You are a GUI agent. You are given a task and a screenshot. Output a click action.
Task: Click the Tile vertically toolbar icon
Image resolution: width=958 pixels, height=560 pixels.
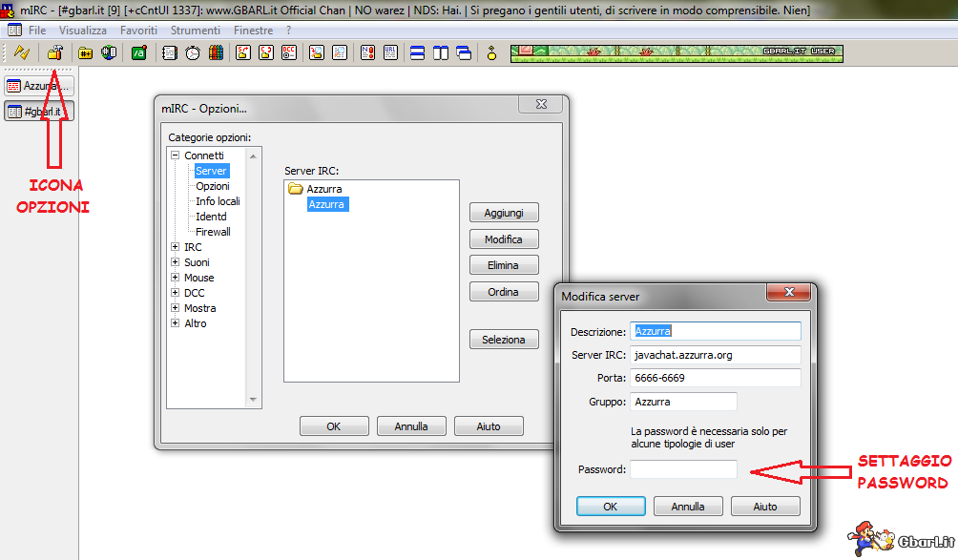pos(441,53)
